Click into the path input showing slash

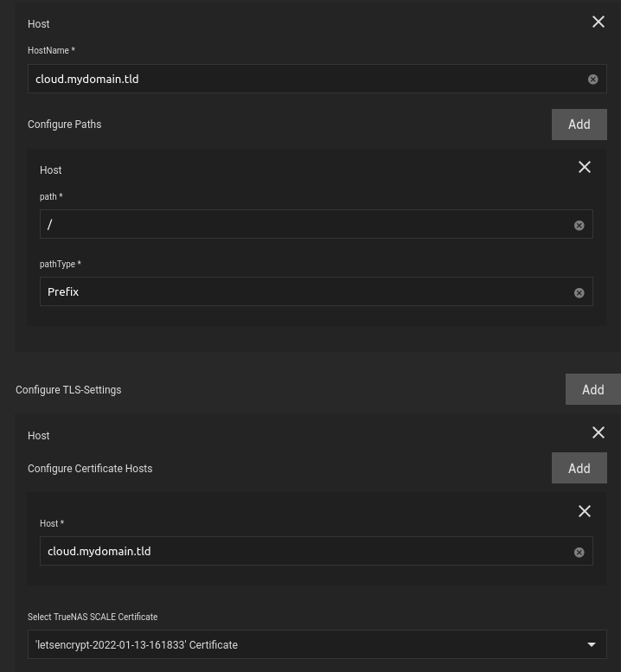(x=303, y=225)
